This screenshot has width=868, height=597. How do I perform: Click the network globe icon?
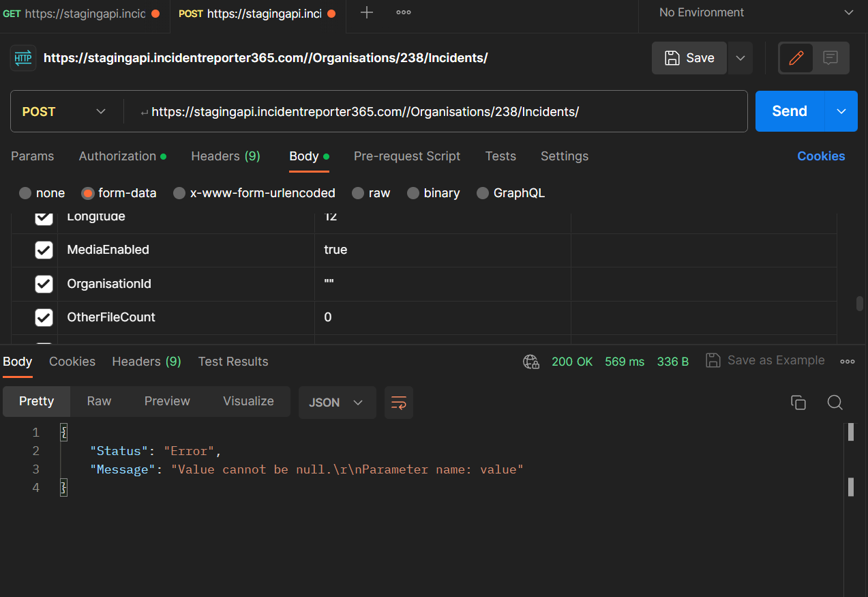(x=531, y=362)
